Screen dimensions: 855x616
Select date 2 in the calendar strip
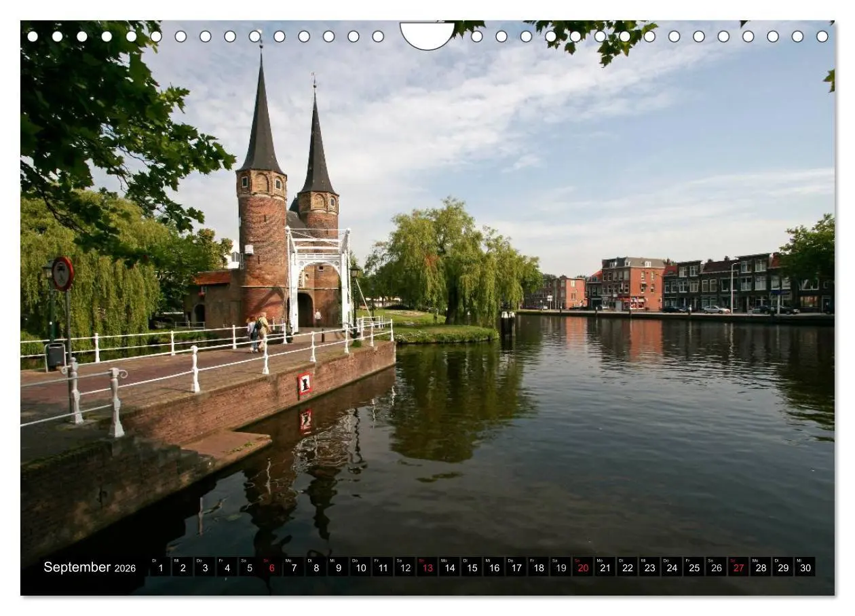[x=183, y=567]
